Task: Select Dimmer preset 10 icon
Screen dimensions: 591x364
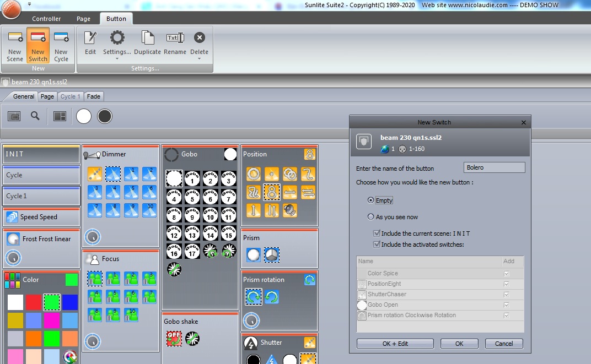Action: pos(149,210)
